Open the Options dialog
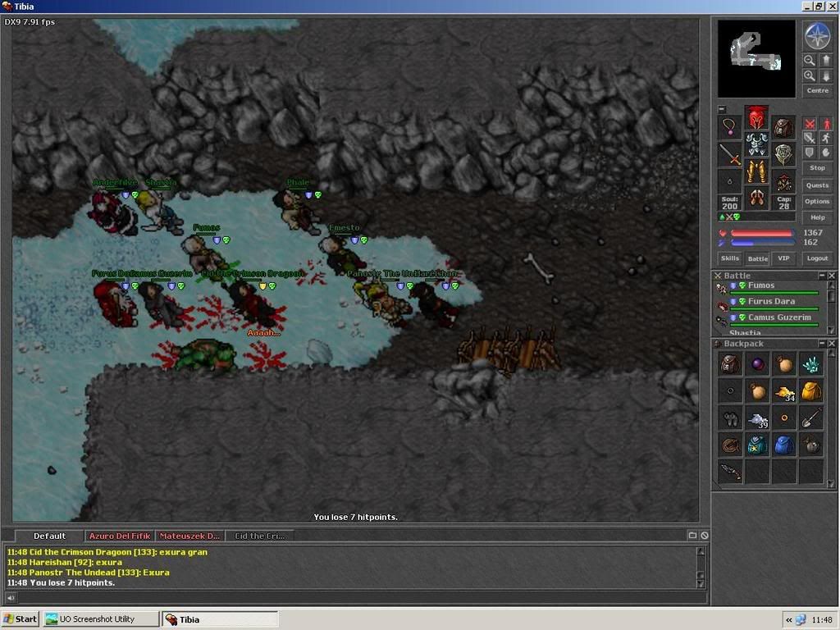 (x=818, y=202)
